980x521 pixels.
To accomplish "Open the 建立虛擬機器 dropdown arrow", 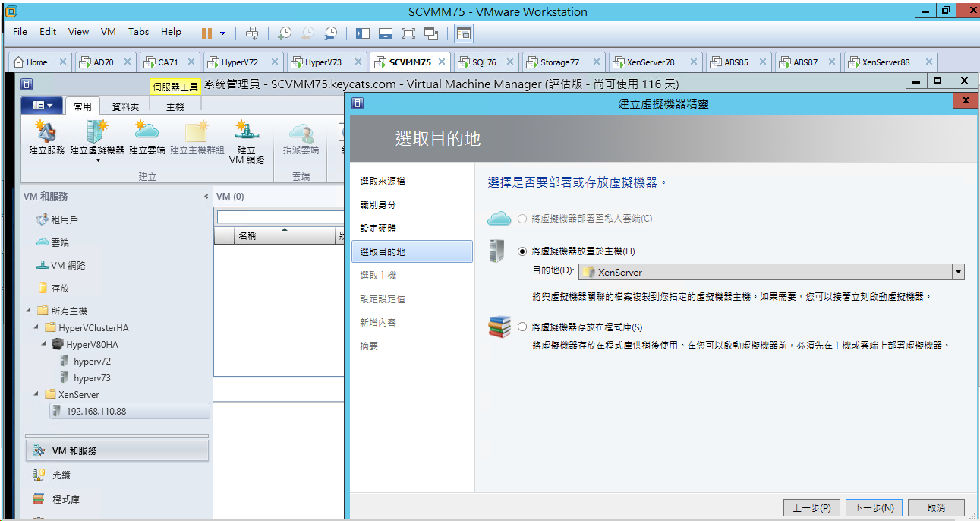I will (x=97, y=160).
